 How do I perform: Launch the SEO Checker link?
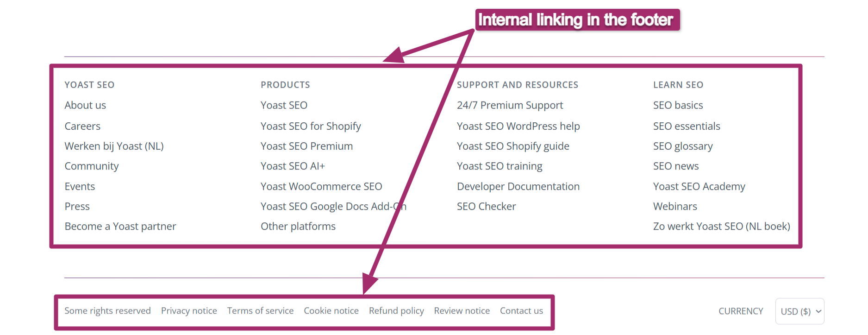point(486,206)
